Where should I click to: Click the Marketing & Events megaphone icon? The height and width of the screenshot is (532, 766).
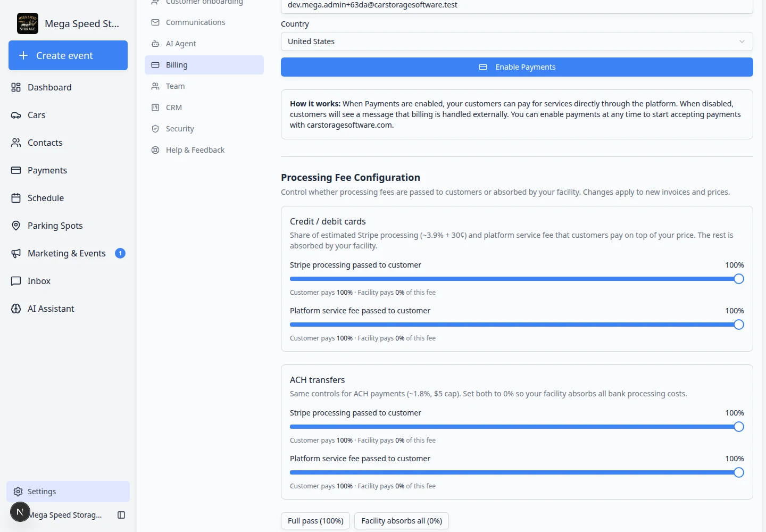pyautogui.click(x=16, y=253)
